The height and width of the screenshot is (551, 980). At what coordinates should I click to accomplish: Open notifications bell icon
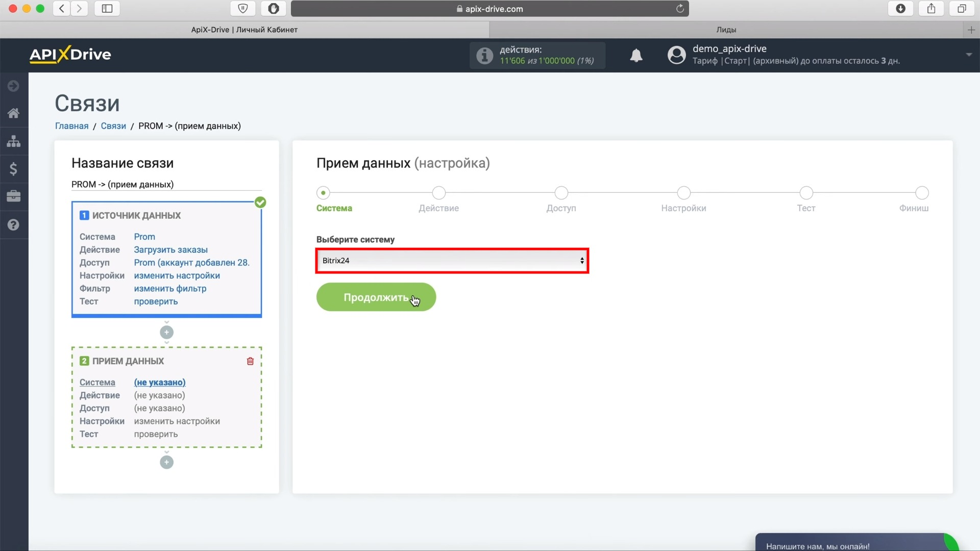tap(636, 55)
